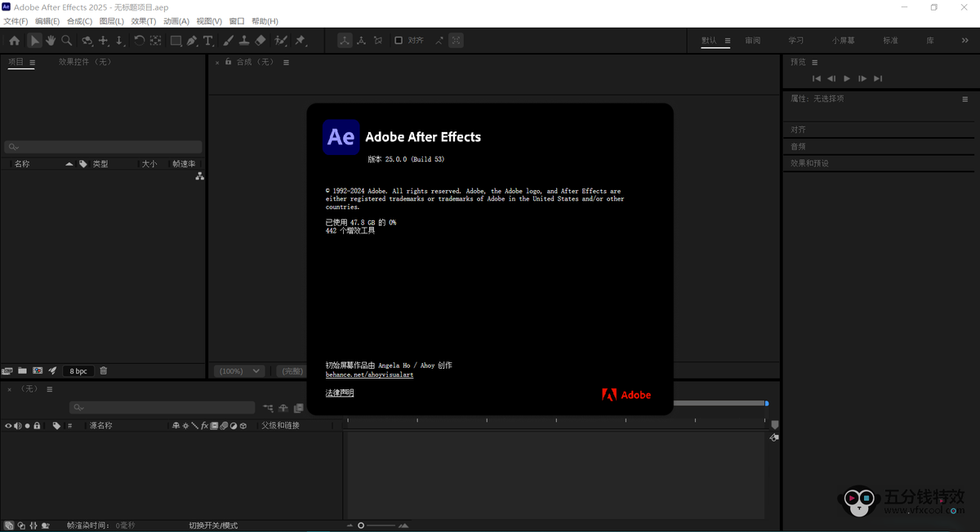Show more workspaces with double chevron
Viewport: 980px width, 532px height.
964,40
